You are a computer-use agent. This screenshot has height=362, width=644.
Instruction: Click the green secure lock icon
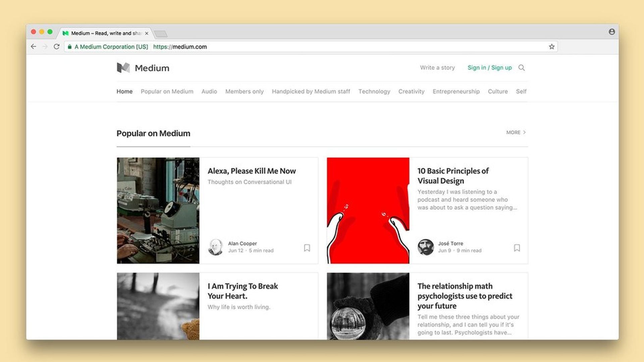pos(70,47)
